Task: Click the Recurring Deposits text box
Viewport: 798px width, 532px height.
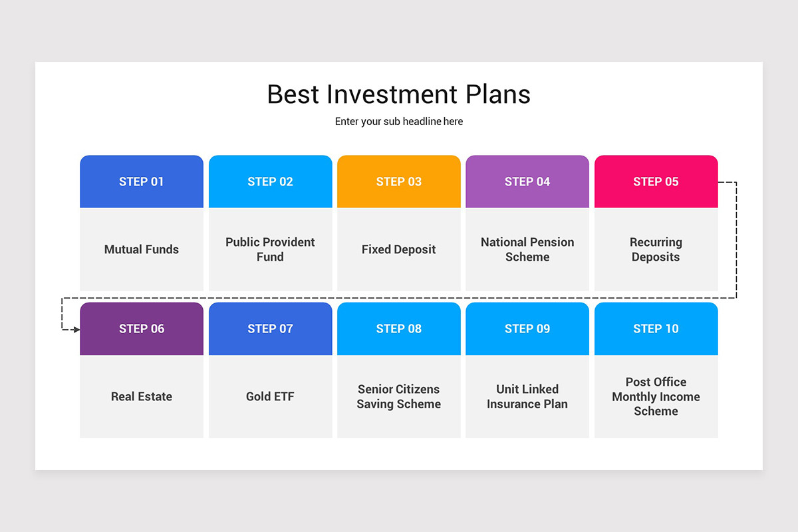Action: 656,249
